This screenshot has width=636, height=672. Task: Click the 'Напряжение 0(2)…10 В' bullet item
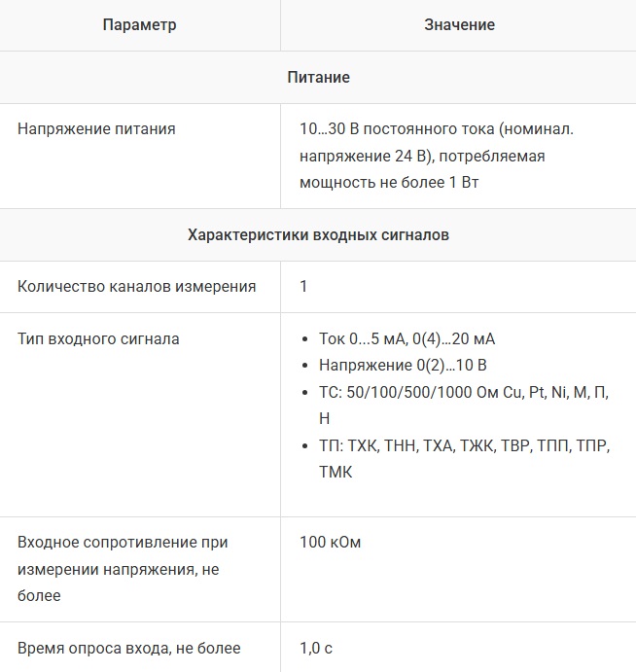[x=403, y=366]
